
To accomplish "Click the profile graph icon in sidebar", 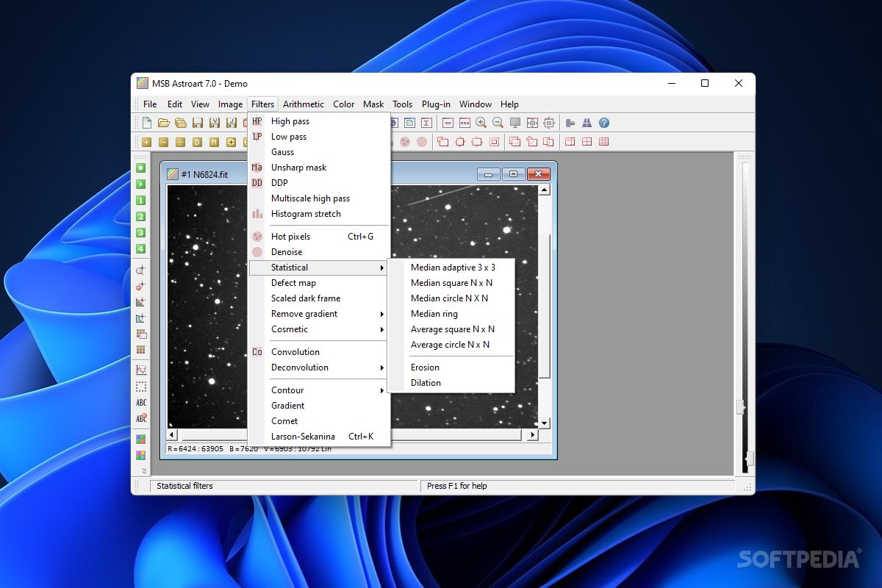I will [x=141, y=370].
